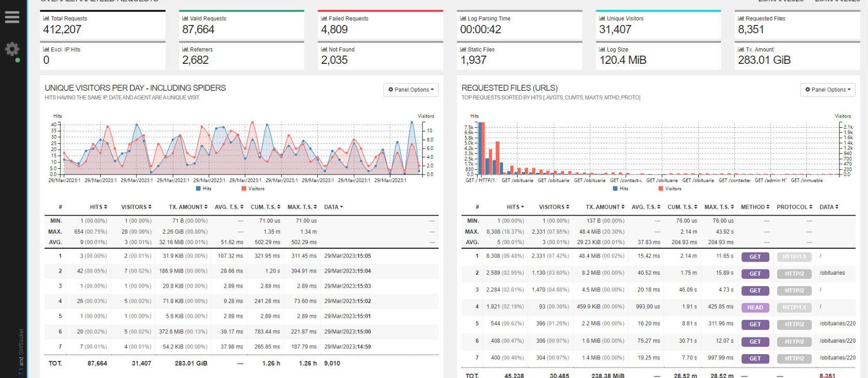Viewport: 868px width, 378px height.
Task: Open the hamburger menu in the sidebar
Action: click(x=12, y=17)
